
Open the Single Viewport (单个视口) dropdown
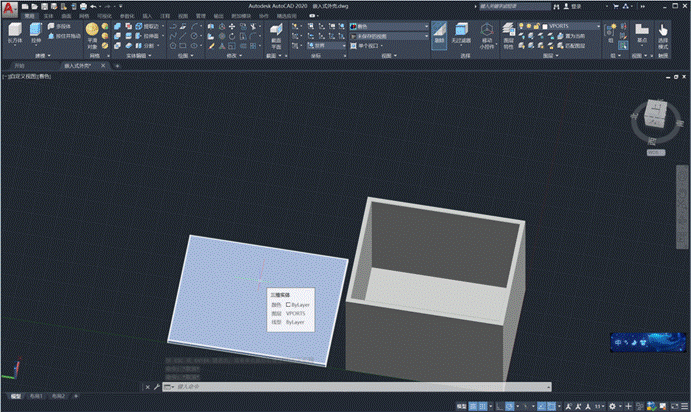[x=367, y=46]
